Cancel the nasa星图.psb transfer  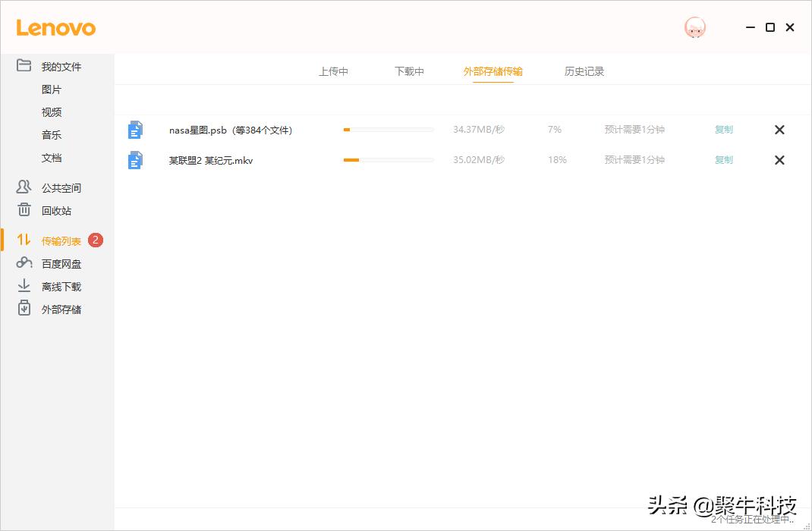pos(779,130)
